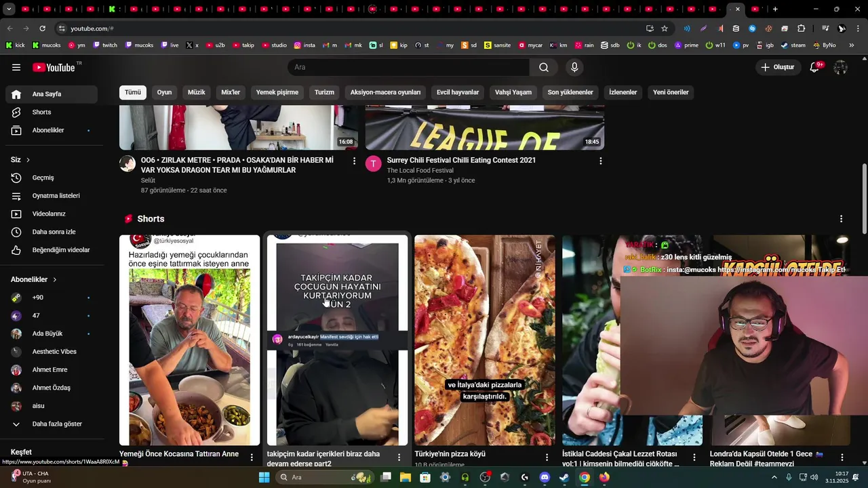This screenshot has height=488, width=868.
Task: Open Chrome tab search dropdown
Action: (x=9, y=9)
